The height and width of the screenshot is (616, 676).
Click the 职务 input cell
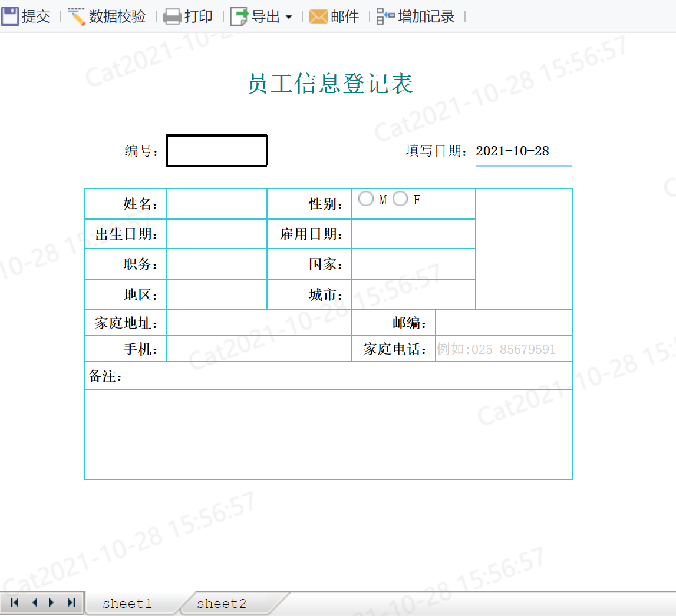coord(217,264)
